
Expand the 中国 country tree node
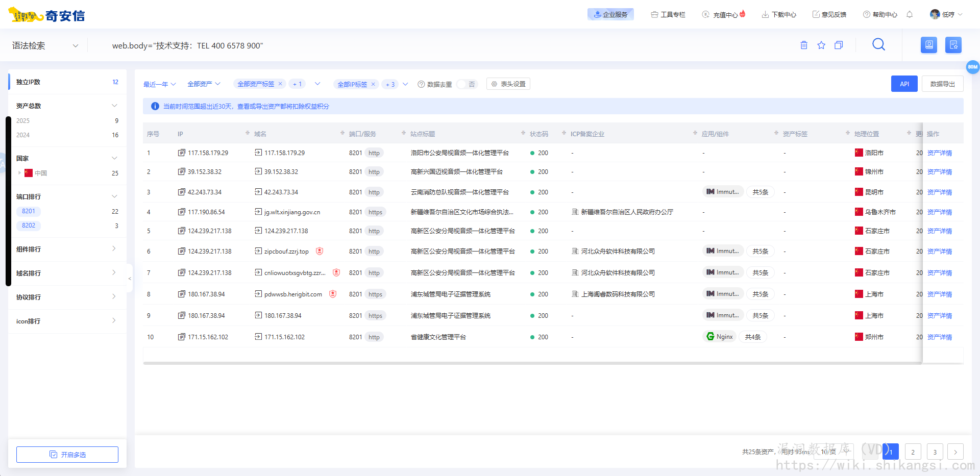pyautogui.click(x=19, y=173)
